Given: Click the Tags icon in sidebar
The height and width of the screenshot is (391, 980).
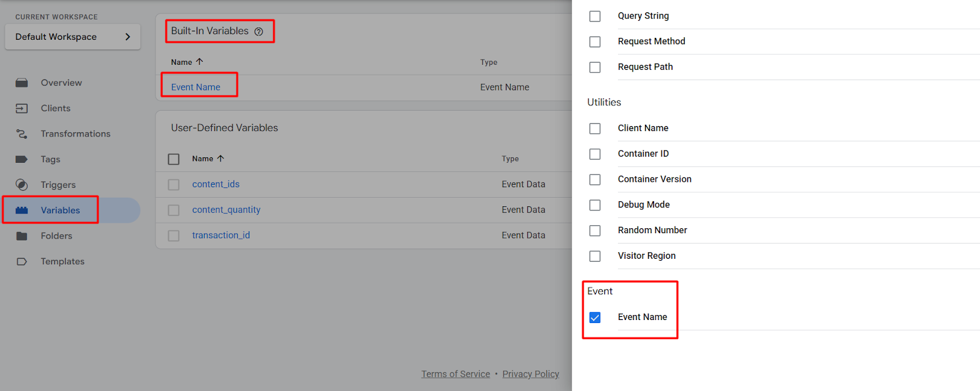Looking at the screenshot, I should 21,159.
